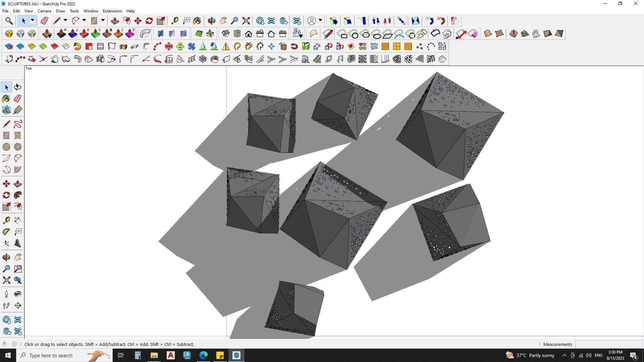Expand the line tool dropdown arrow
This screenshot has height=362, width=644.
(x=65, y=21)
